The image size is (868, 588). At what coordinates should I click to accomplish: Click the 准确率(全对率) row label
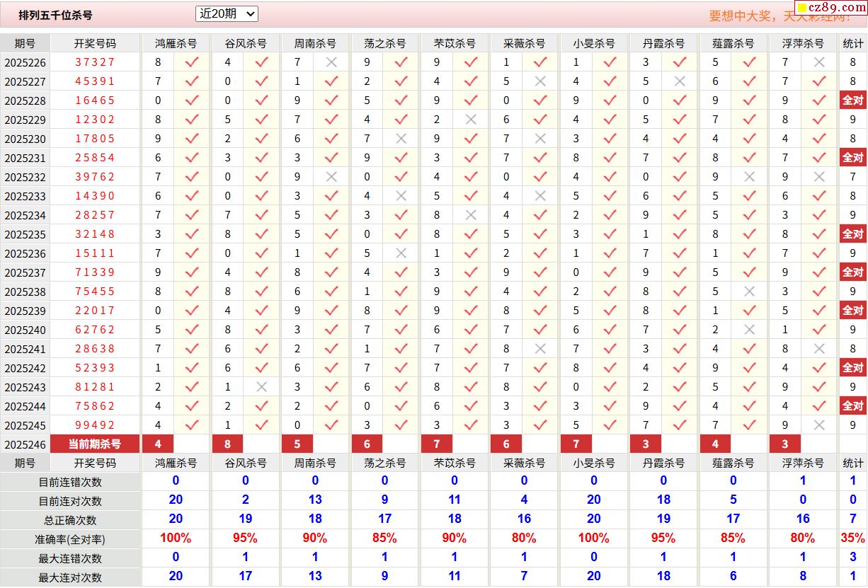(70, 539)
